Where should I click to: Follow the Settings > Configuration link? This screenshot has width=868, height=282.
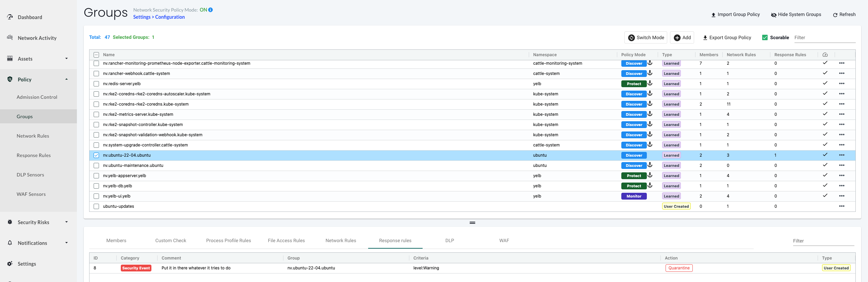pyautogui.click(x=159, y=17)
